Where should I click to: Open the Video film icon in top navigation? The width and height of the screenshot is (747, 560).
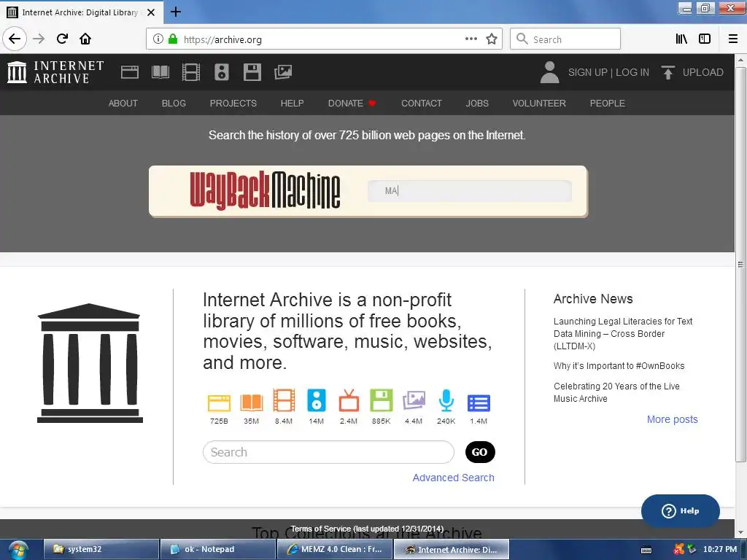click(x=191, y=72)
